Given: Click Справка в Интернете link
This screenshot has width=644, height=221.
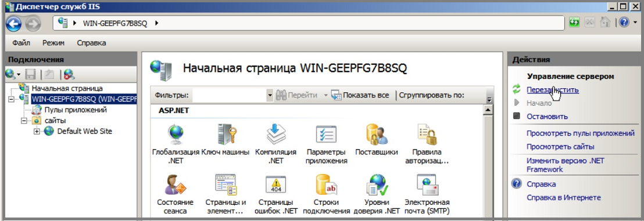Looking at the screenshot, I should (x=564, y=198).
